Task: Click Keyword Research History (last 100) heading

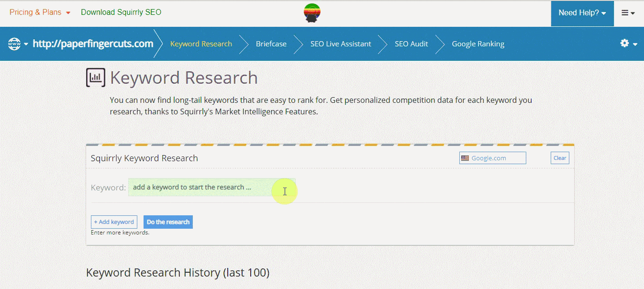Action: [178, 273]
